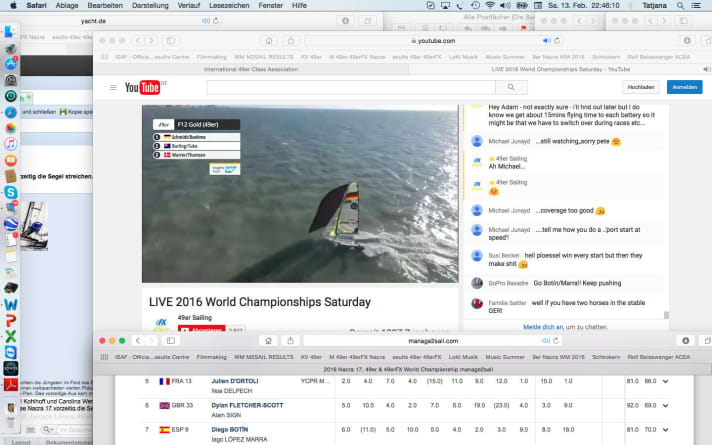Launch Microsoft PowerPoint from the Dock

[x=10, y=321]
